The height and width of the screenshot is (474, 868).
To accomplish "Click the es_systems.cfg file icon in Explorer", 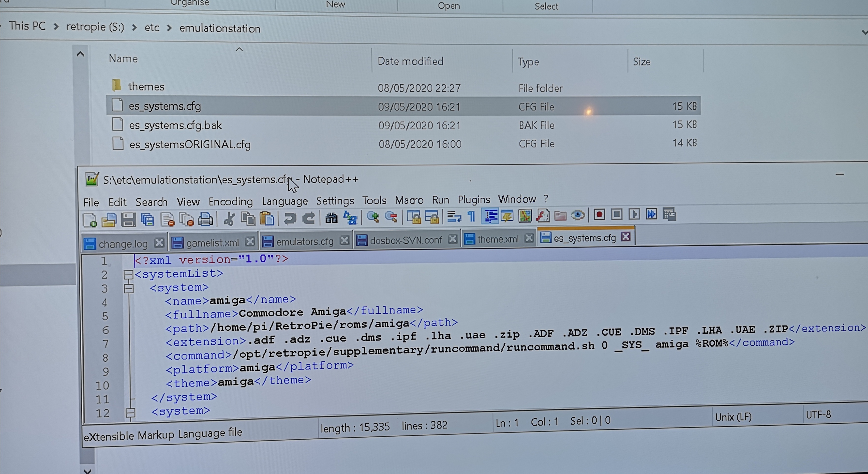I will [x=117, y=105].
